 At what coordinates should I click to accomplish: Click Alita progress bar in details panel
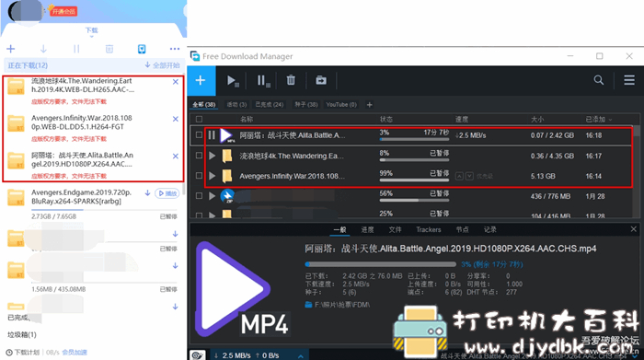click(x=380, y=264)
